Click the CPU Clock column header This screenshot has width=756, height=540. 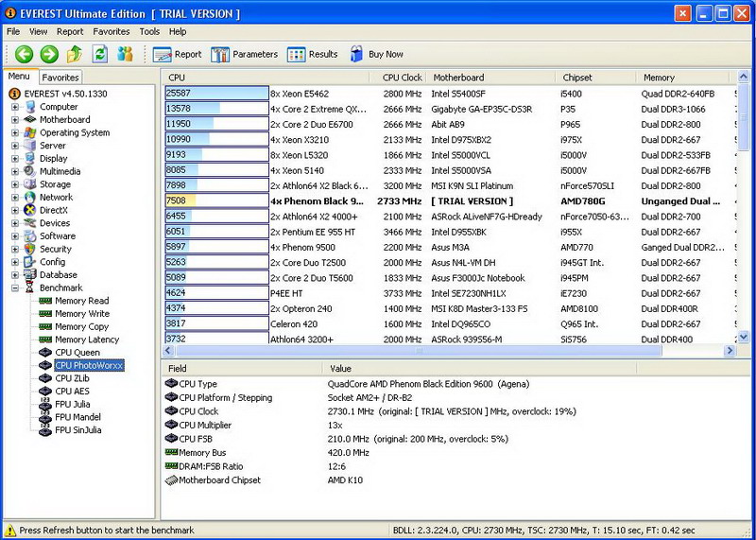click(398, 78)
